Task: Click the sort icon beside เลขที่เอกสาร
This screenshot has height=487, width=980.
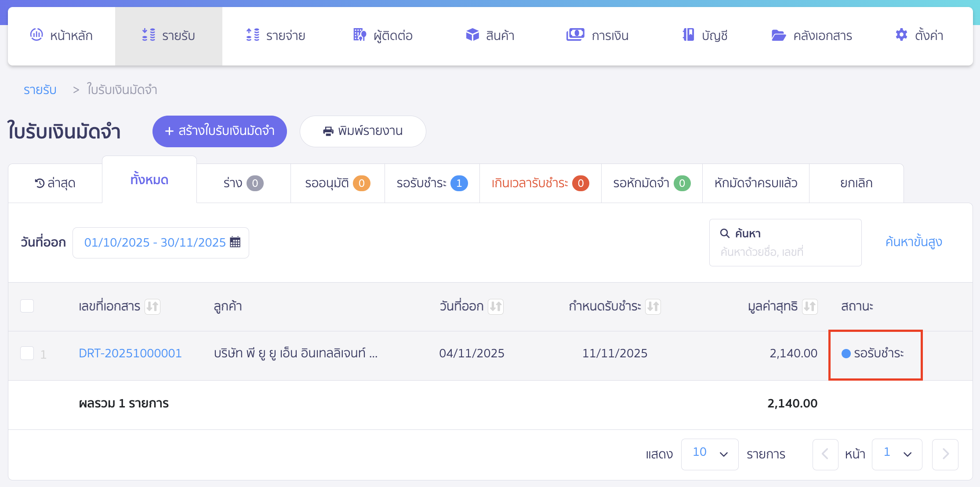Action: [x=152, y=306]
